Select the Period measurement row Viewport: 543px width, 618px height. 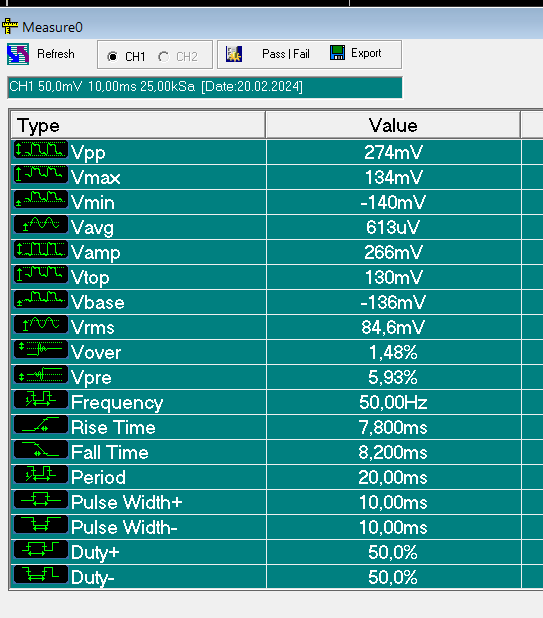pos(266,477)
